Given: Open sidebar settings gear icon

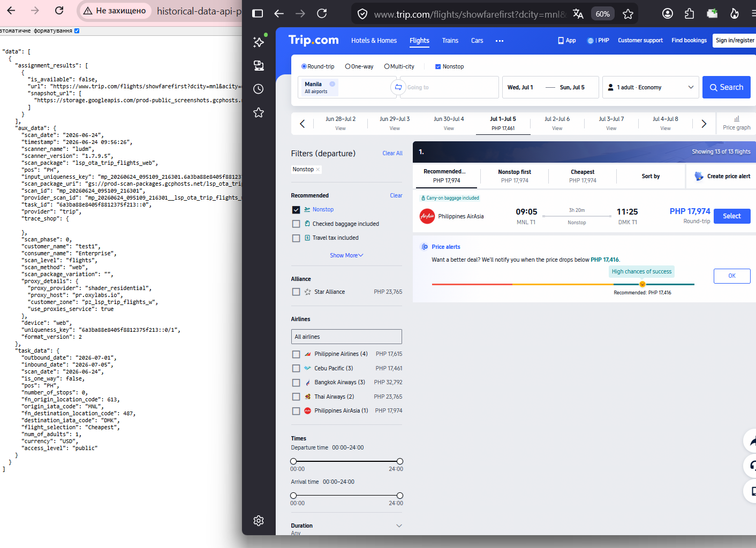Looking at the screenshot, I should pyautogui.click(x=259, y=521).
